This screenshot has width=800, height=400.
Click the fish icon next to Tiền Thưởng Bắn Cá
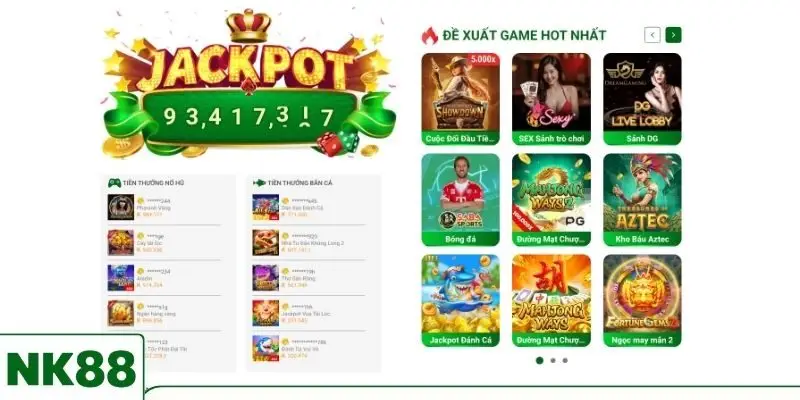(259, 183)
